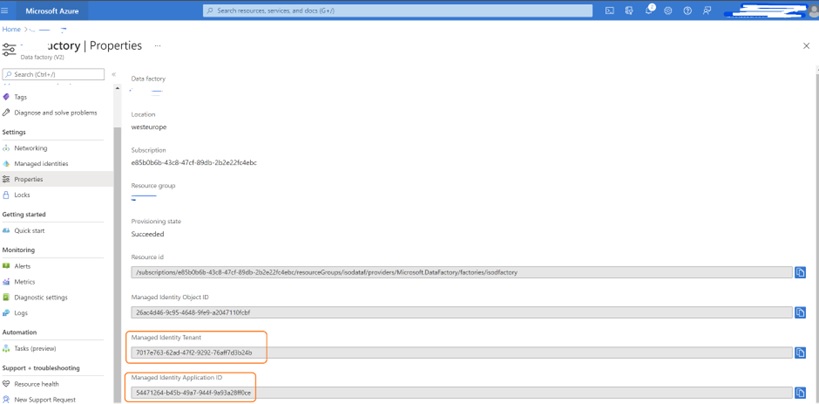The width and height of the screenshot is (819, 404).
Task: Close the Properties blade
Action: click(x=806, y=46)
